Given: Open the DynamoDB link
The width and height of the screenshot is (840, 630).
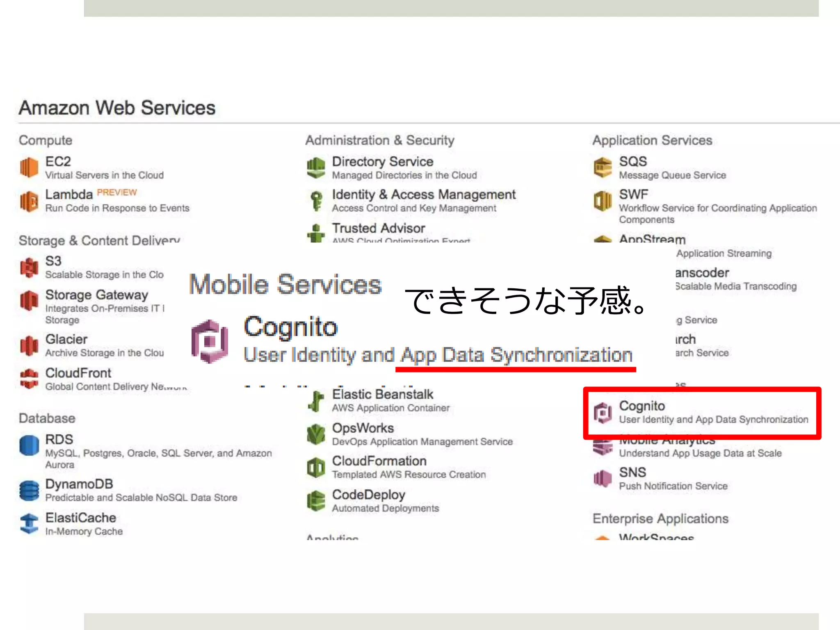Looking at the screenshot, I should [79, 484].
